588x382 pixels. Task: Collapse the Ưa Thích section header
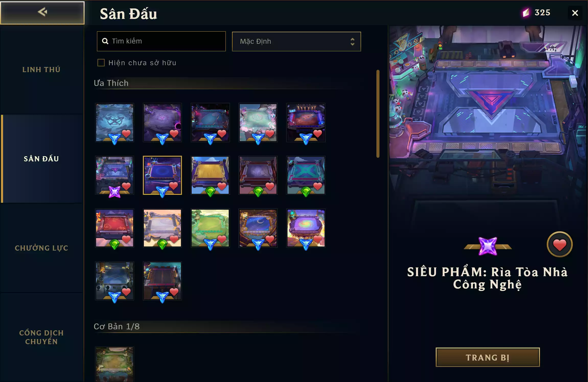pos(111,83)
